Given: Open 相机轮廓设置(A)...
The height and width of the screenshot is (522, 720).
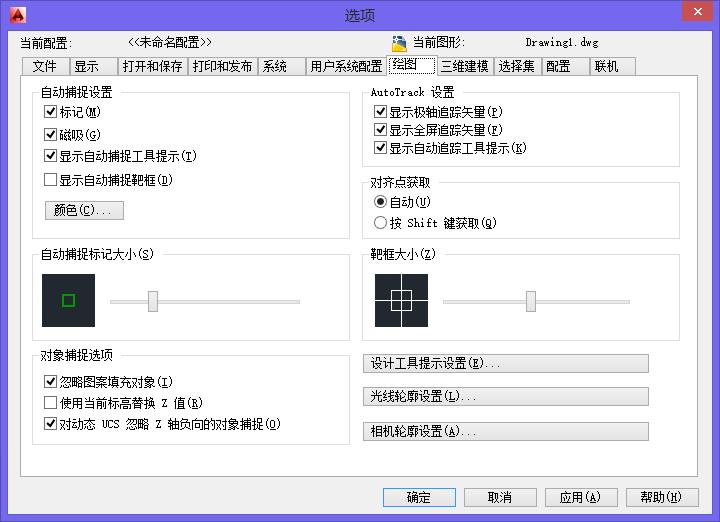Looking at the screenshot, I should tap(506, 432).
